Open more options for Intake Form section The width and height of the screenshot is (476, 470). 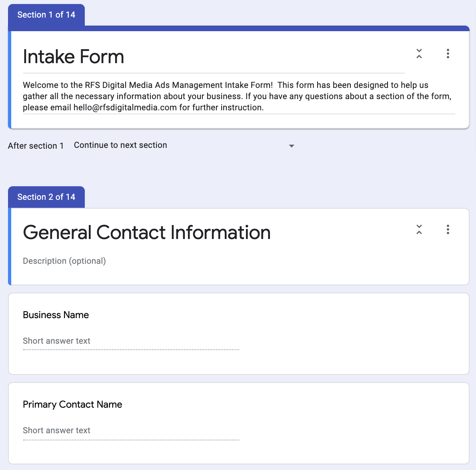click(x=448, y=54)
